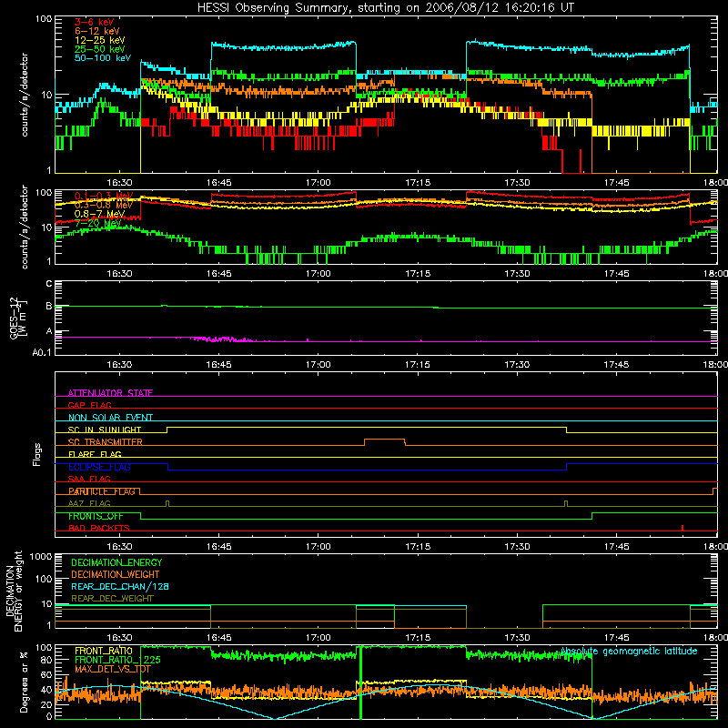728x728 pixels.
Task: Click the DECIMATION_WEIGHT legend label
Action: point(116,574)
